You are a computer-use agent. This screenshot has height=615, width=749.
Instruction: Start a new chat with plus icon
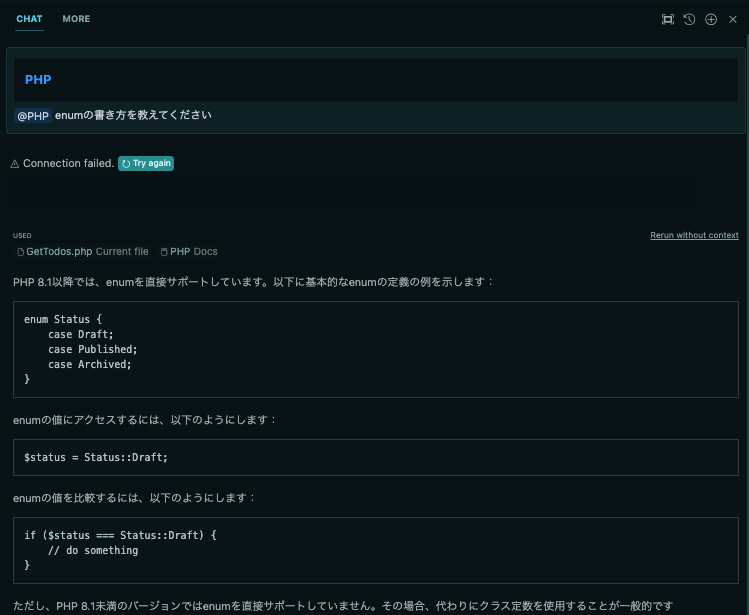click(x=711, y=19)
